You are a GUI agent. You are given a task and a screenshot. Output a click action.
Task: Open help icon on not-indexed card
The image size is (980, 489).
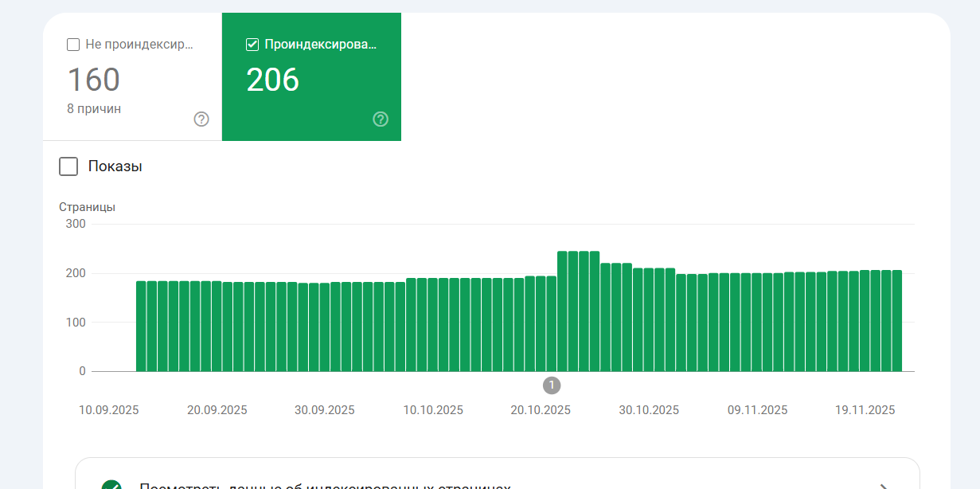point(201,119)
